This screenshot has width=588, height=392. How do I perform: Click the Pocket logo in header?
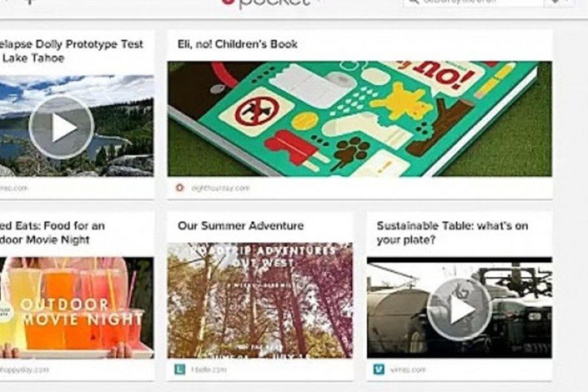point(267,3)
